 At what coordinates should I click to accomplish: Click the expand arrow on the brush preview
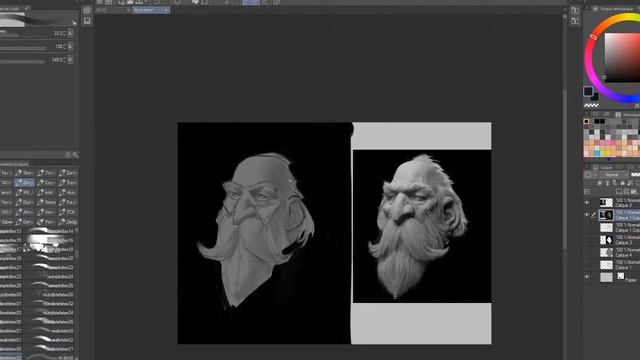pos(74,23)
